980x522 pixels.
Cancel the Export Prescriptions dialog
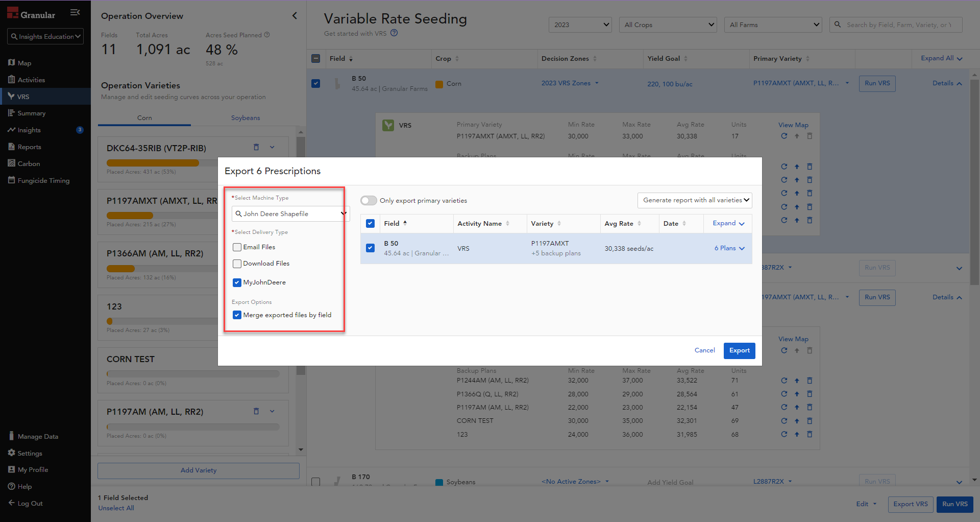coord(704,350)
